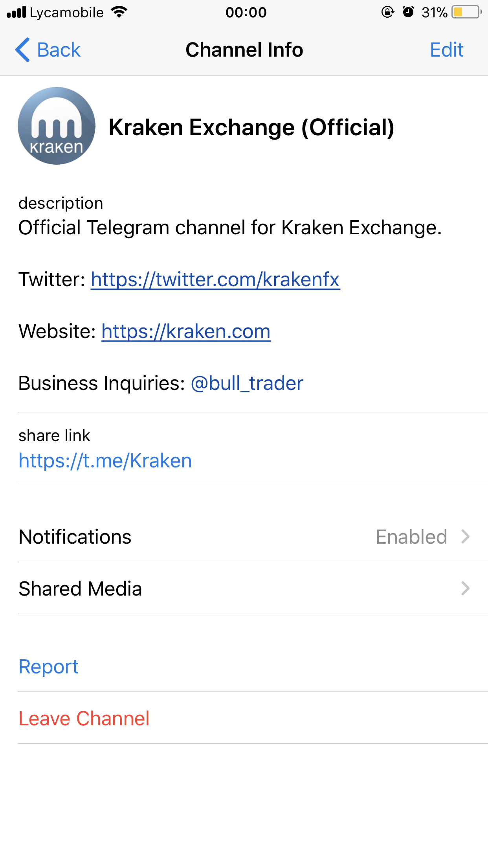Screen dimensions: 488x868
Task: Go back using the Back label
Action: pyautogui.click(x=59, y=50)
